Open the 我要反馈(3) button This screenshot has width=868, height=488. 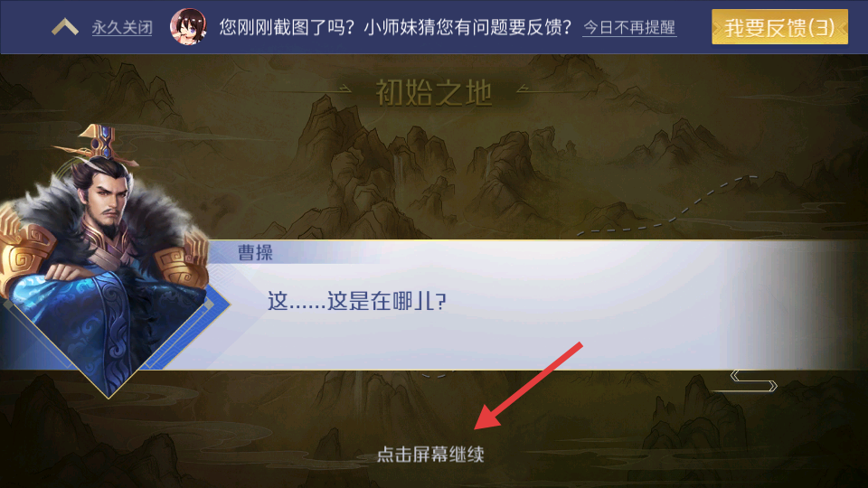[779, 26]
